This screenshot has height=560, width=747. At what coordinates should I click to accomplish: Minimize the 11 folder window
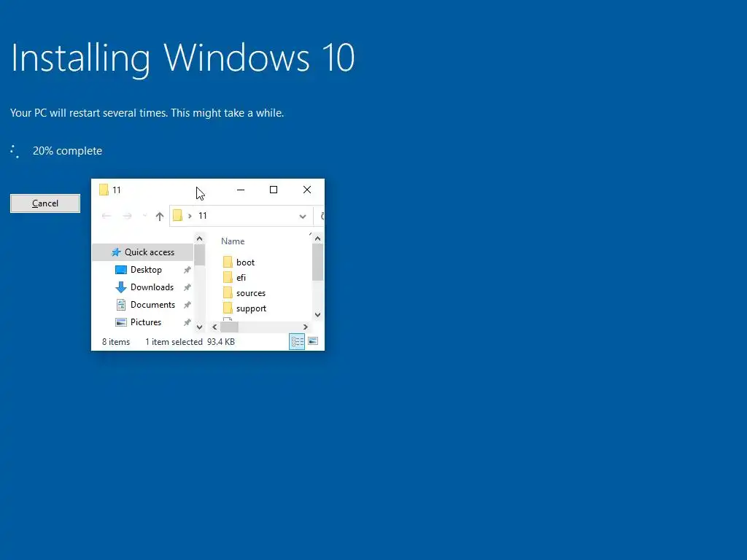241,190
